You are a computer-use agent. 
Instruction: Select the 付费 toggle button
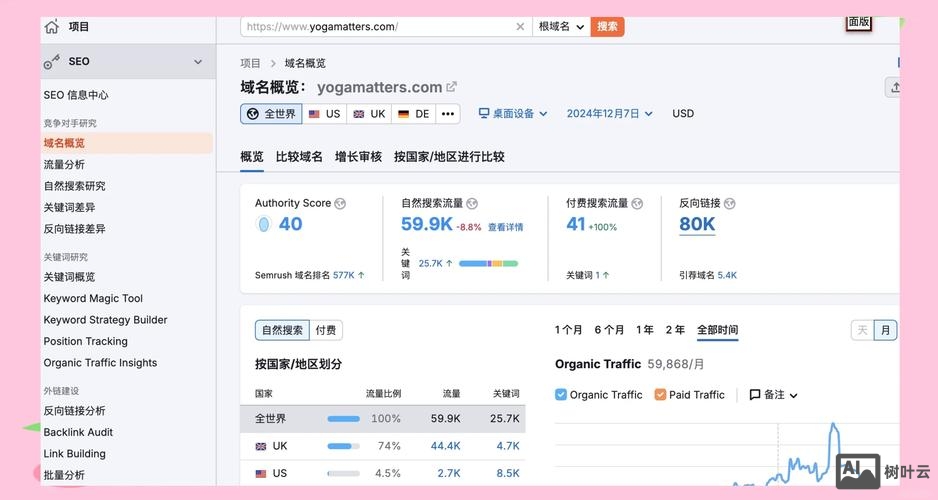click(x=326, y=330)
